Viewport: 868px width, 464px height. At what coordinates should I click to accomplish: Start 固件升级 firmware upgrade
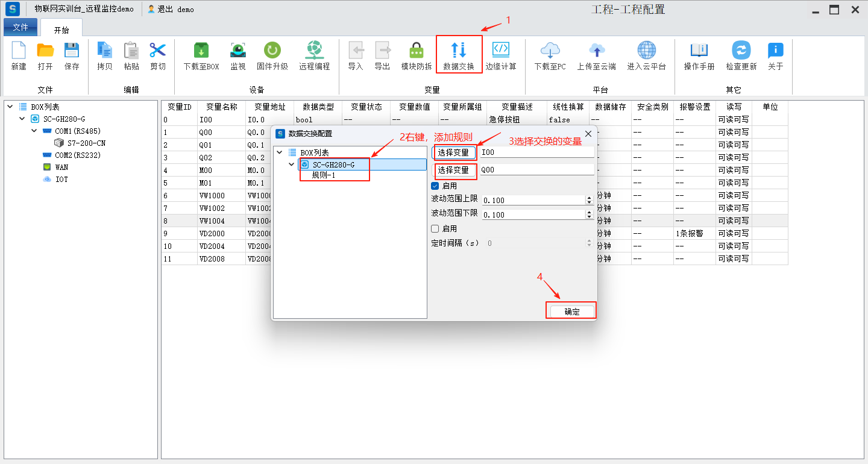(272, 55)
